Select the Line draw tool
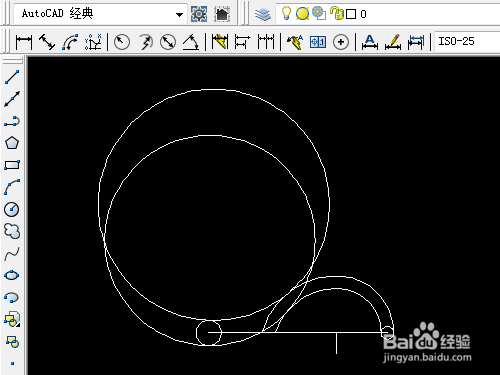 pyautogui.click(x=12, y=77)
